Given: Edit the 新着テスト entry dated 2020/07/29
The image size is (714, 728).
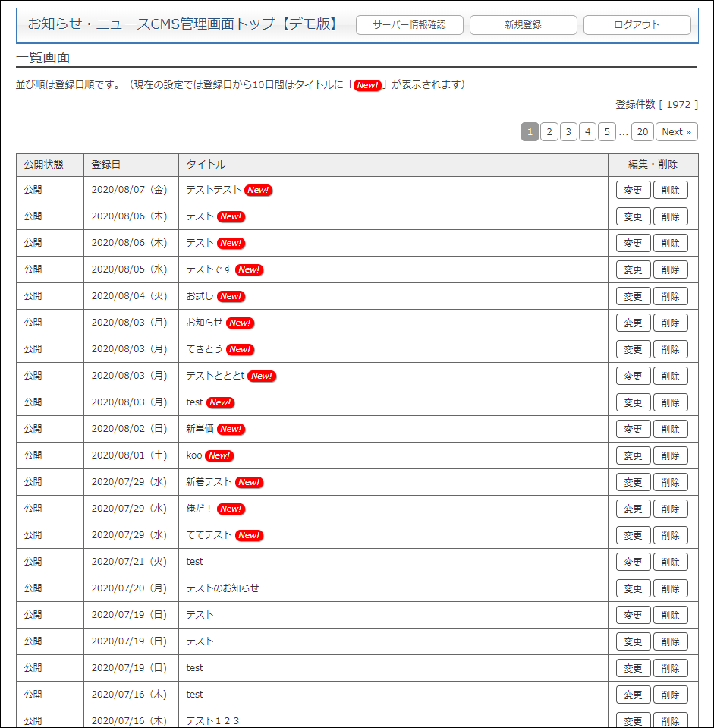Looking at the screenshot, I should (x=633, y=482).
